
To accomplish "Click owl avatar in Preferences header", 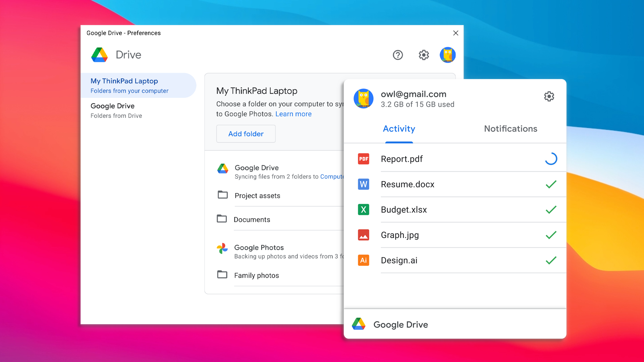I will click(x=447, y=55).
